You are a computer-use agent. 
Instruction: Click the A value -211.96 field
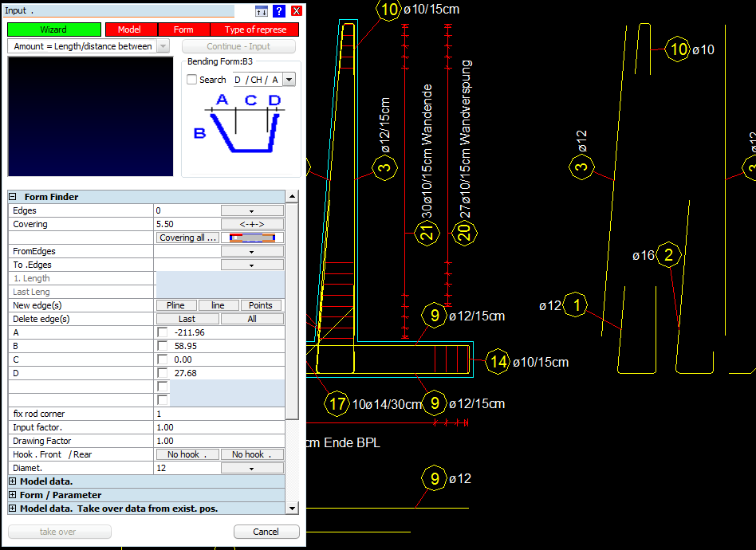click(x=226, y=332)
